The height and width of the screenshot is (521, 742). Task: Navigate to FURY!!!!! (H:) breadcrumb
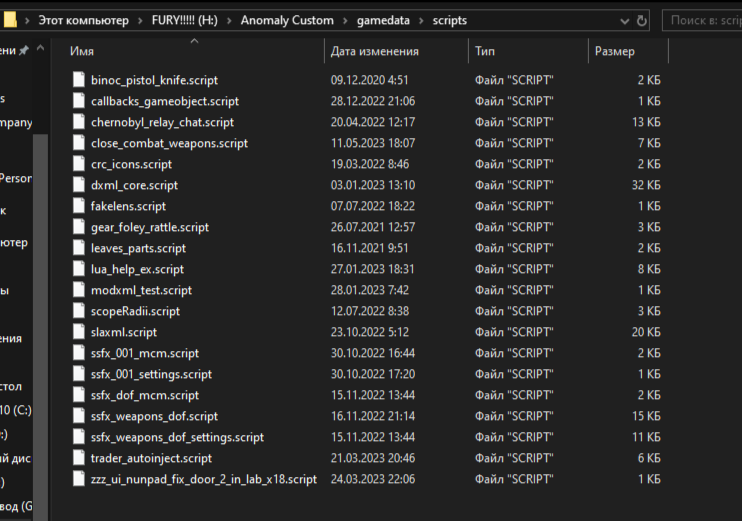click(185, 20)
